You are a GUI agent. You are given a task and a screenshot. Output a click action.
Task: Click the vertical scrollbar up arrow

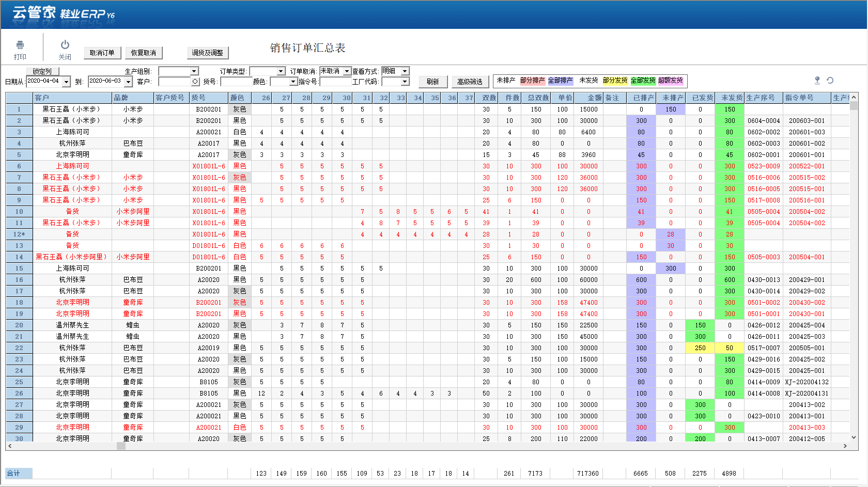click(854, 97)
